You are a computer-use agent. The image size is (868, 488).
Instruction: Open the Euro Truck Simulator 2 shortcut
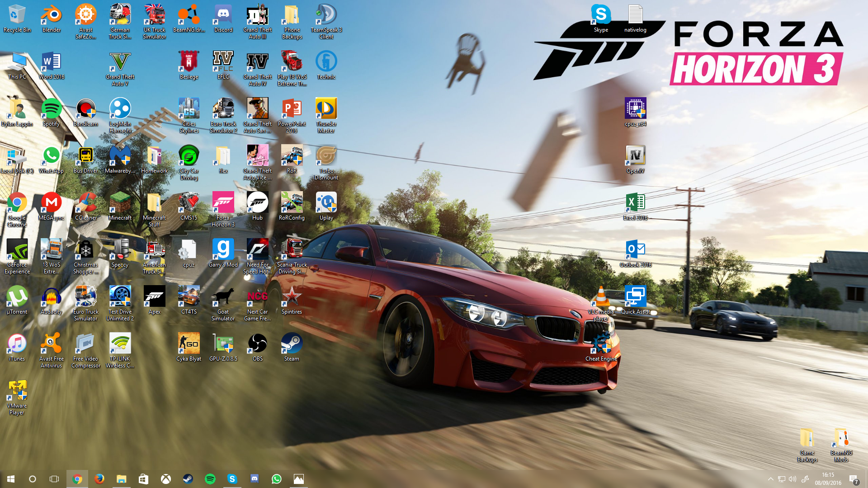(x=223, y=116)
